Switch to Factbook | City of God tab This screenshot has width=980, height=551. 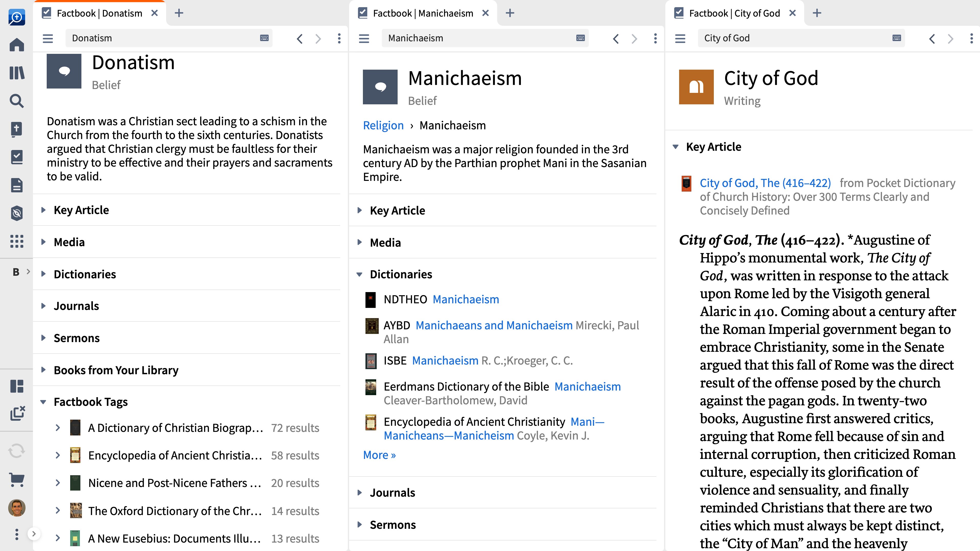pyautogui.click(x=734, y=13)
